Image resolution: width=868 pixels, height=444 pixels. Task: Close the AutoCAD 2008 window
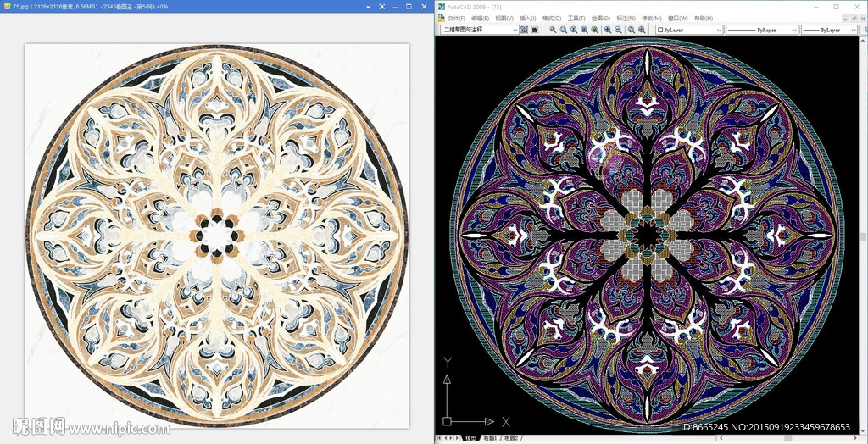[856, 7]
